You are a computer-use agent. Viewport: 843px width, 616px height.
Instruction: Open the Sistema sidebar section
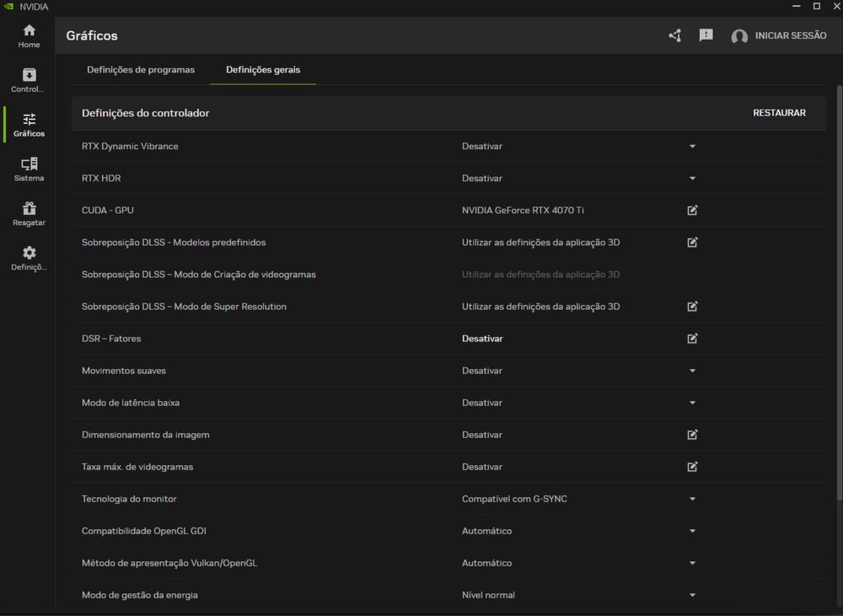pyautogui.click(x=29, y=170)
